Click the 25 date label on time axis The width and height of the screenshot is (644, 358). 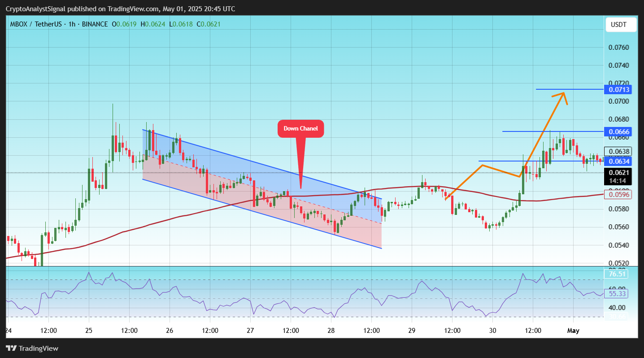[x=89, y=331]
